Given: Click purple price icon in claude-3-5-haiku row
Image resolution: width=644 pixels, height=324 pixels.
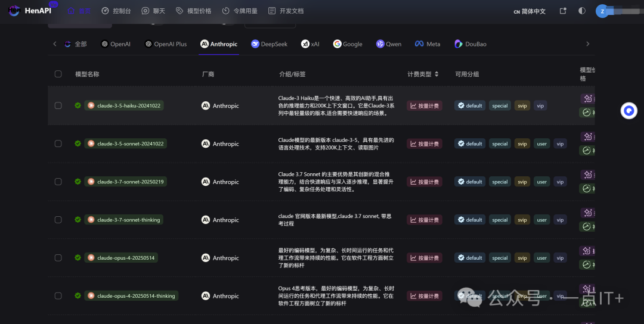Looking at the screenshot, I should pyautogui.click(x=588, y=98).
